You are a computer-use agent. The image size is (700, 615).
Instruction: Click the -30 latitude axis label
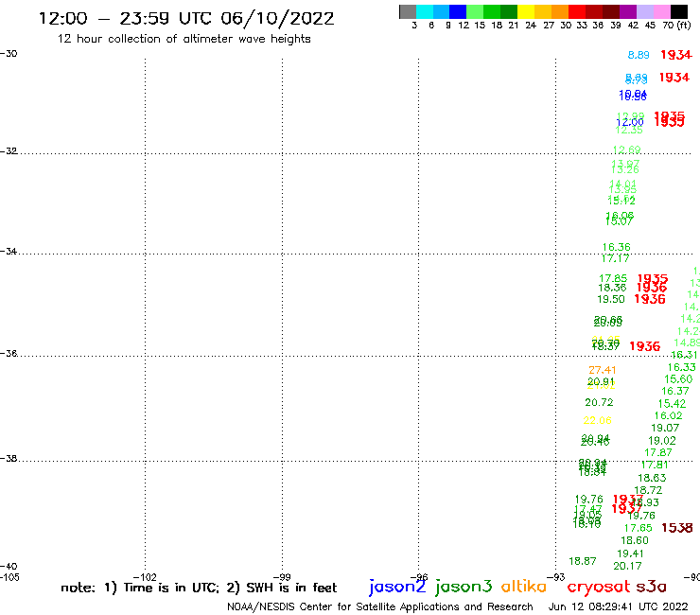(9, 54)
